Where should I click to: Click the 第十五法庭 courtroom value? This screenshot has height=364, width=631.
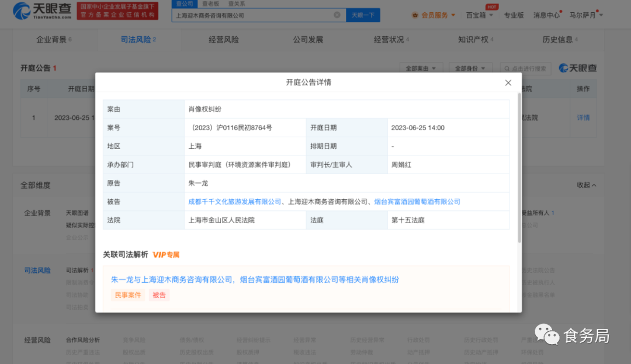[408, 220]
